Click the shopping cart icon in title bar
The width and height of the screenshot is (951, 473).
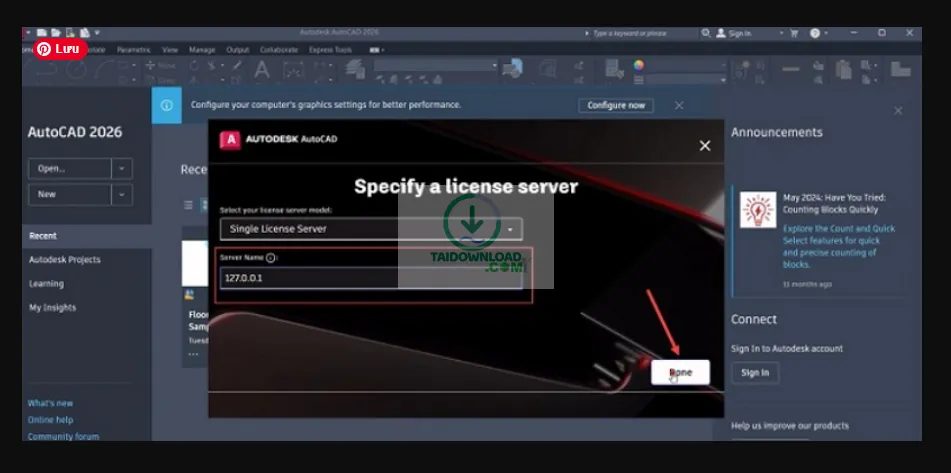794,33
